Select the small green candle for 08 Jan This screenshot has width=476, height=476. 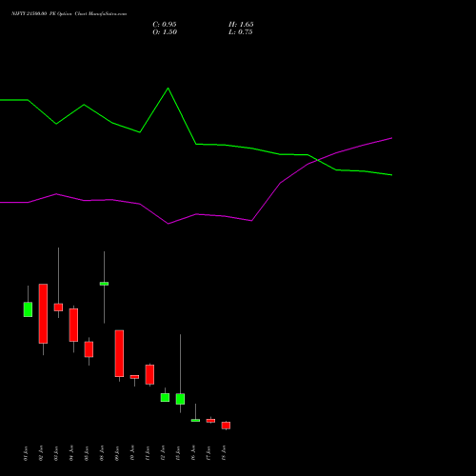tap(104, 284)
